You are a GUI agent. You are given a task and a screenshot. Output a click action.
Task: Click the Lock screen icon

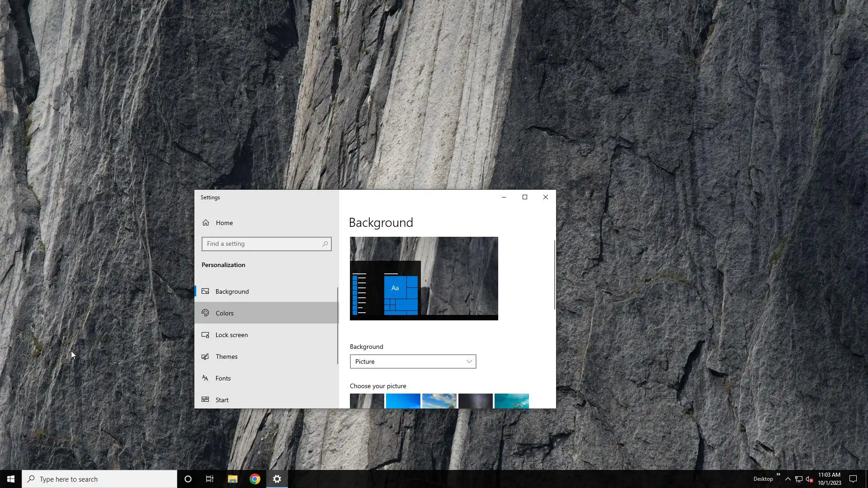click(x=205, y=335)
